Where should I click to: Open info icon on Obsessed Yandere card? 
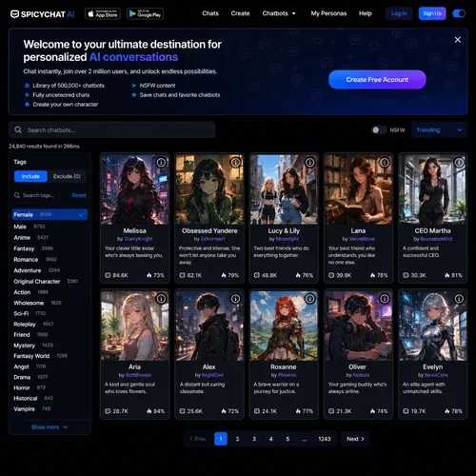(x=235, y=163)
